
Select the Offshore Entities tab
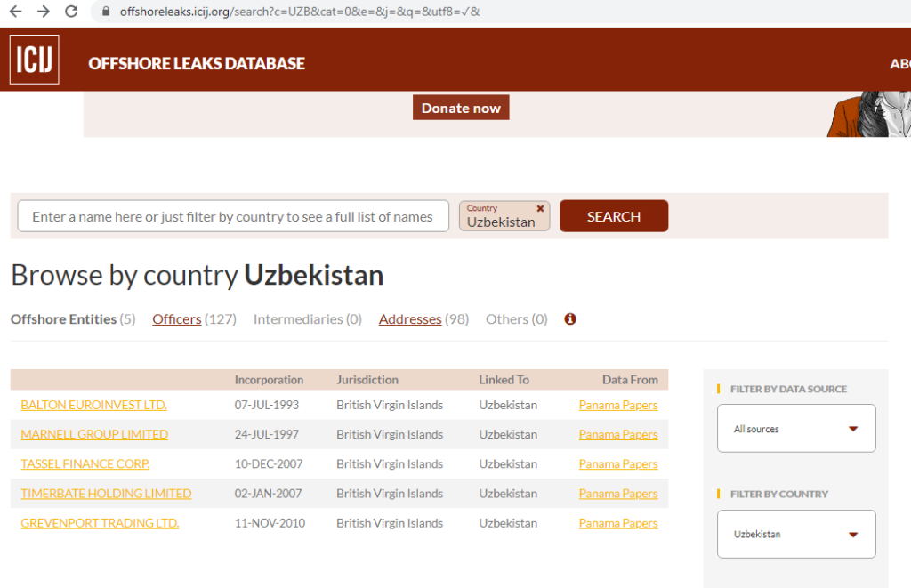(x=63, y=319)
